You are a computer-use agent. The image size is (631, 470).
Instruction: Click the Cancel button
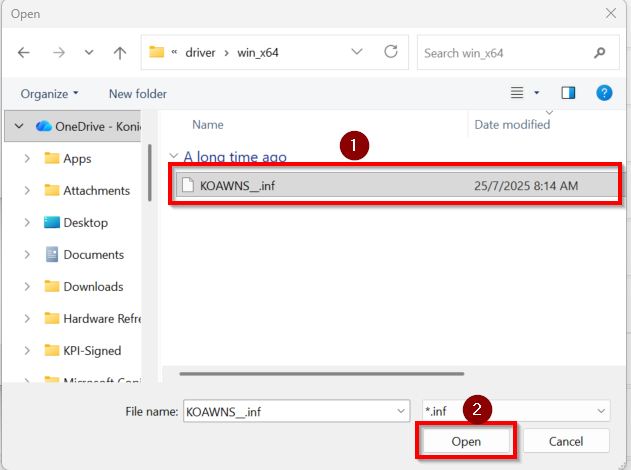(x=565, y=441)
